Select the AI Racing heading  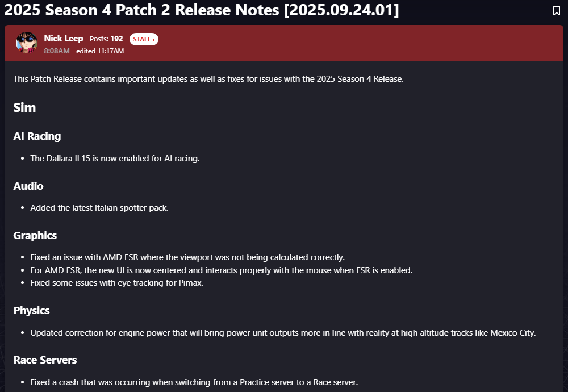37,136
